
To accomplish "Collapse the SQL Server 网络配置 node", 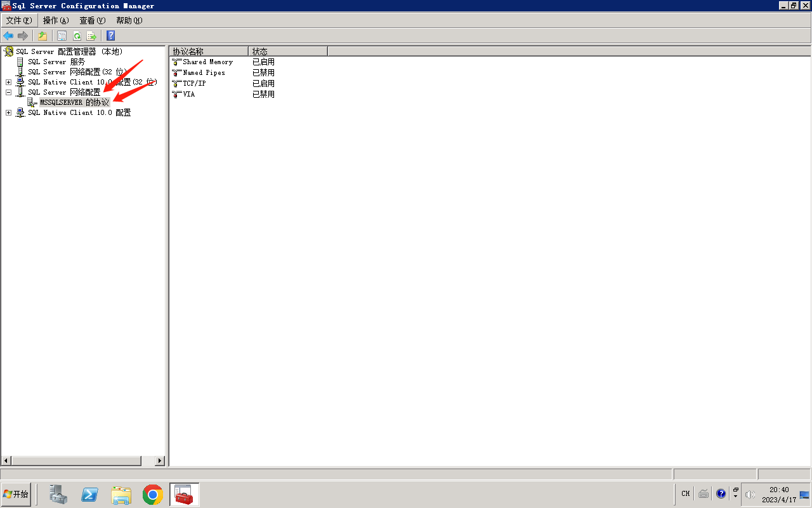I will point(9,92).
